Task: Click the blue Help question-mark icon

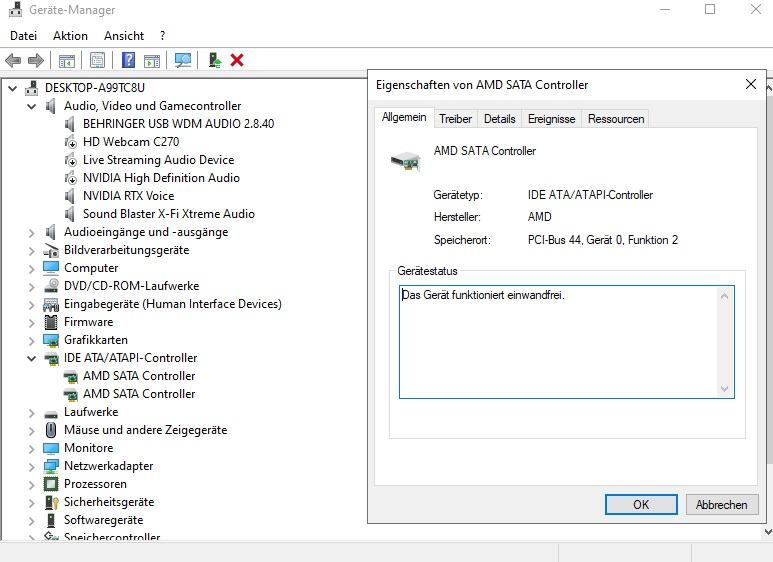Action: (128, 60)
